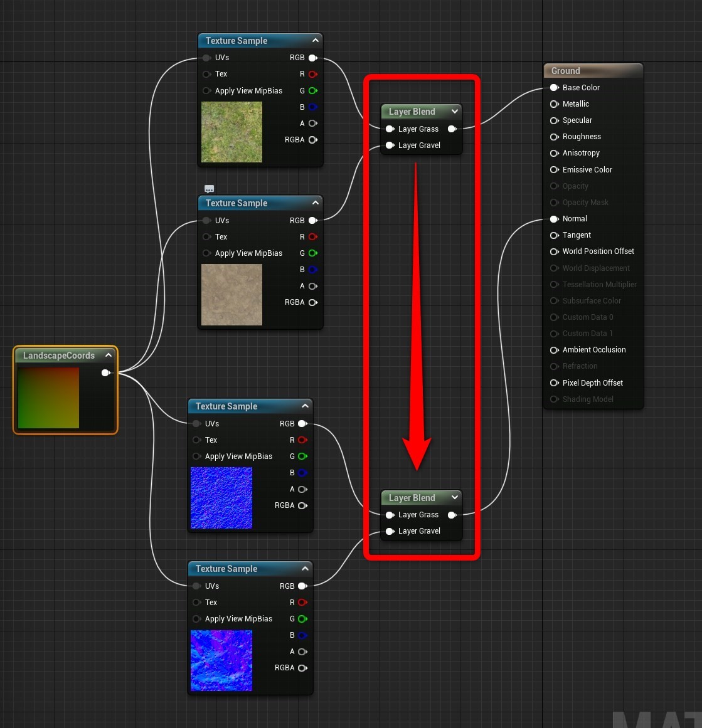Image resolution: width=702 pixels, height=728 pixels.
Task: Click the Ambient Occlusion pin on the Ground node
Action: (x=554, y=350)
